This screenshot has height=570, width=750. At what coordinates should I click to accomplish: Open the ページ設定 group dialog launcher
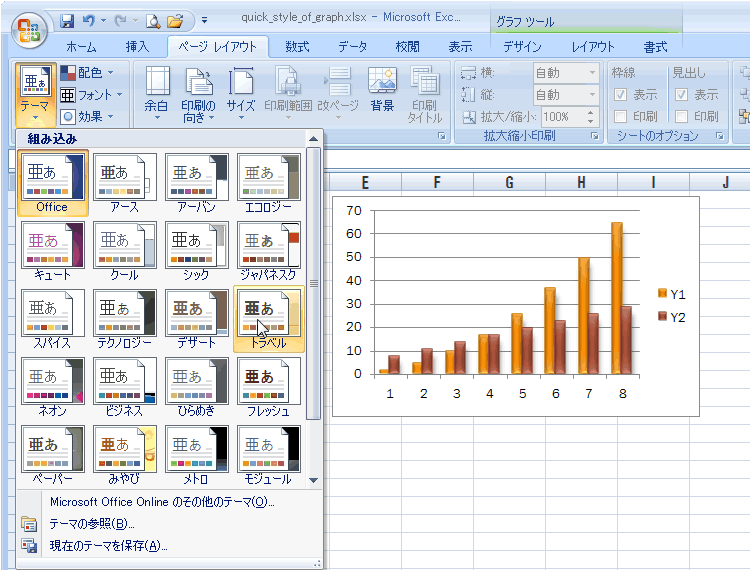point(442,136)
